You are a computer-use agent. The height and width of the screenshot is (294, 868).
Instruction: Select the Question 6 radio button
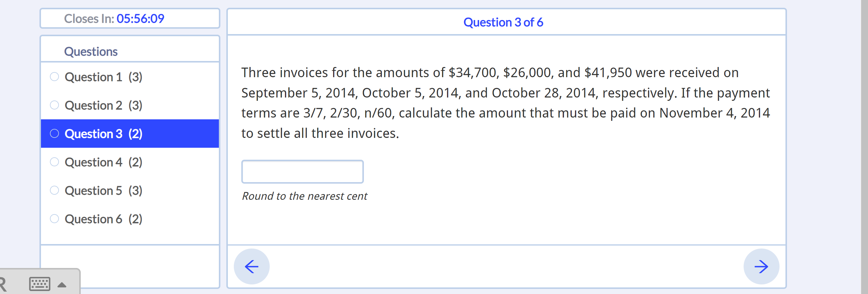click(x=55, y=218)
